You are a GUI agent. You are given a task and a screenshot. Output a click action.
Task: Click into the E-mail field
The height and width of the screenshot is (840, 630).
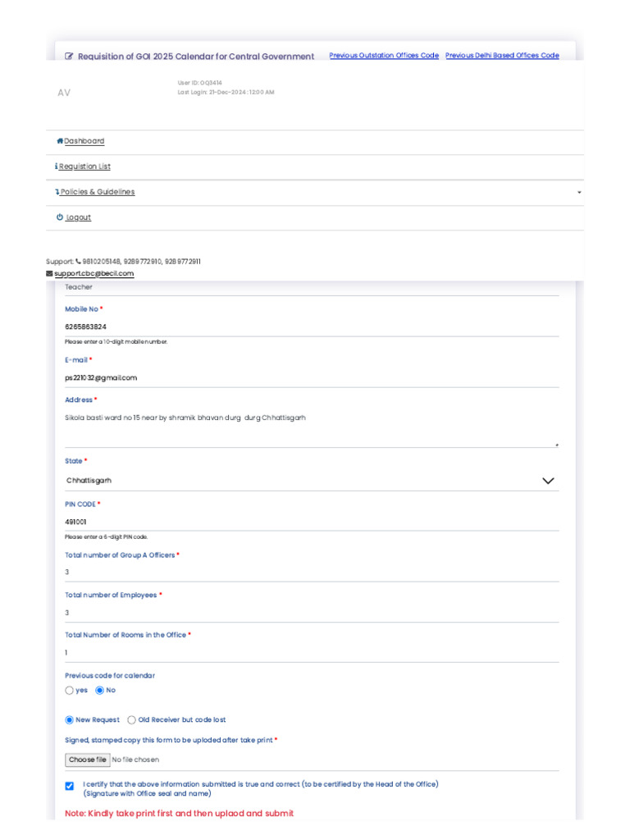click(x=312, y=377)
